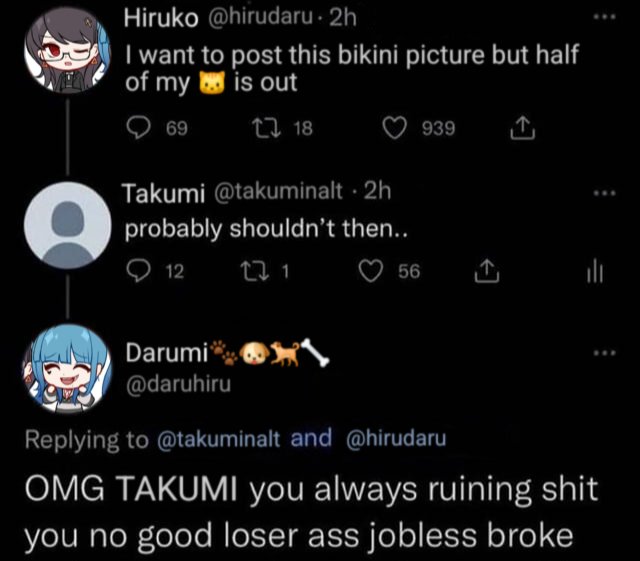Open Darumi's blue-haired profile avatar
The image size is (640, 561).
click(x=68, y=368)
